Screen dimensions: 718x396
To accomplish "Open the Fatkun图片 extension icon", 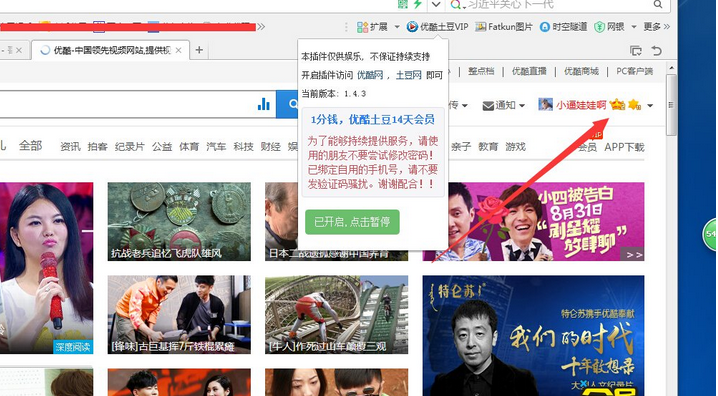I will 480,27.
